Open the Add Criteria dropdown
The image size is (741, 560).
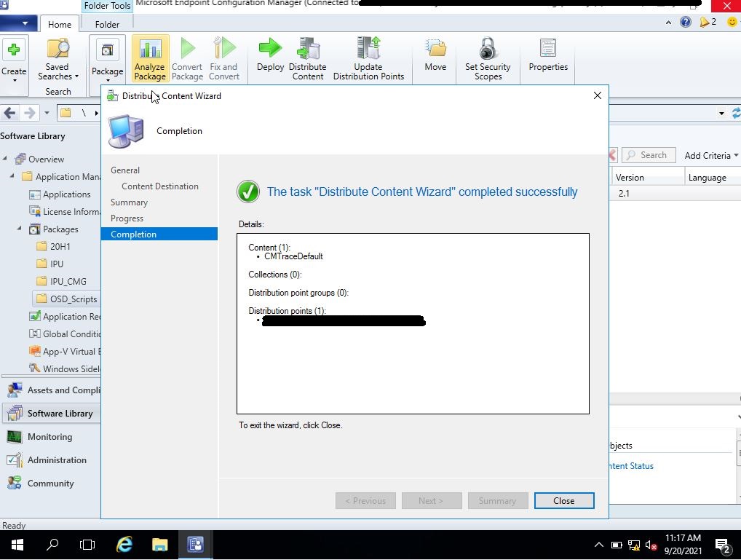(x=710, y=155)
